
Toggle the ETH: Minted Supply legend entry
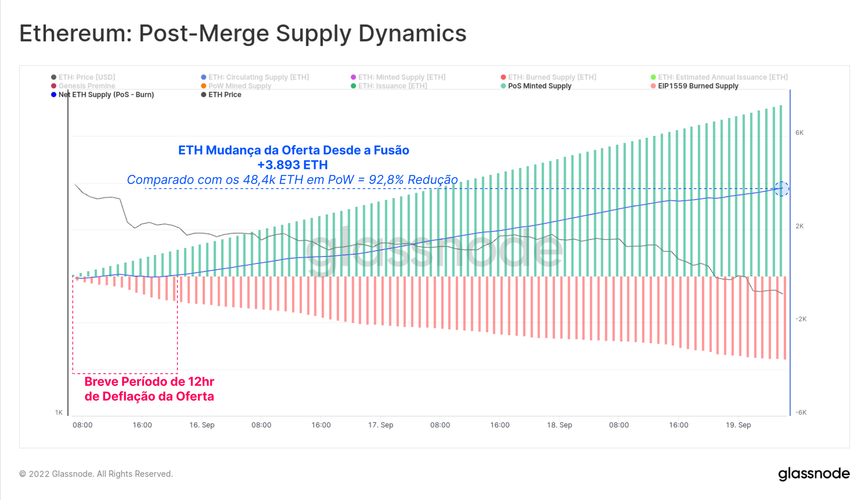click(x=401, y=77)
